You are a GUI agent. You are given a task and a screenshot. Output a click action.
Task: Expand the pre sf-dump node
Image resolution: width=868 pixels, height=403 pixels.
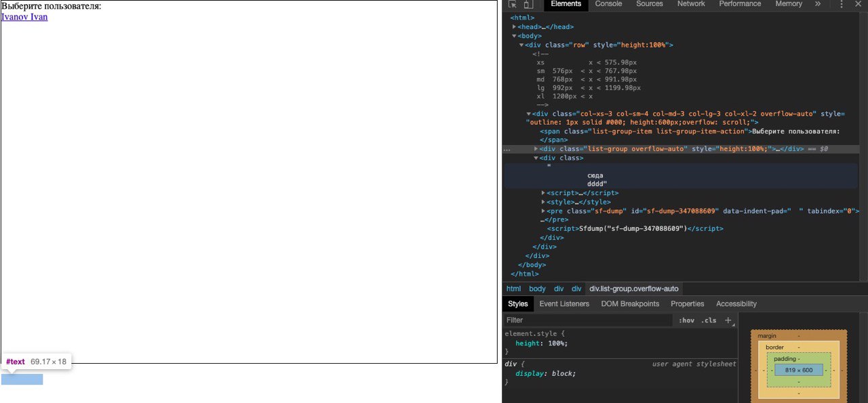pyautogui.click(x=543, y=211)
